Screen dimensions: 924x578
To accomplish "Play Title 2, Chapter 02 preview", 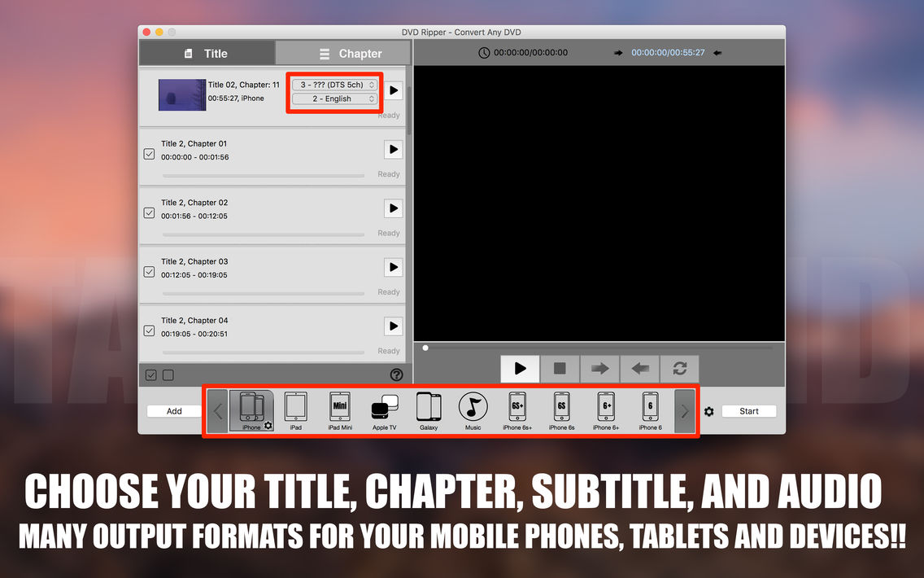I will click(x=394, y=208).
